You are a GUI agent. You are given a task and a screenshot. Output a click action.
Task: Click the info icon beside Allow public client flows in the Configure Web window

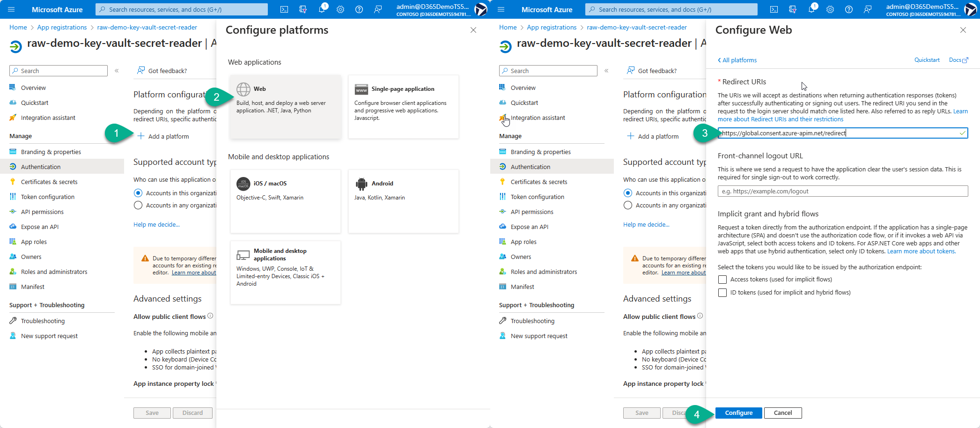[700, 316]
